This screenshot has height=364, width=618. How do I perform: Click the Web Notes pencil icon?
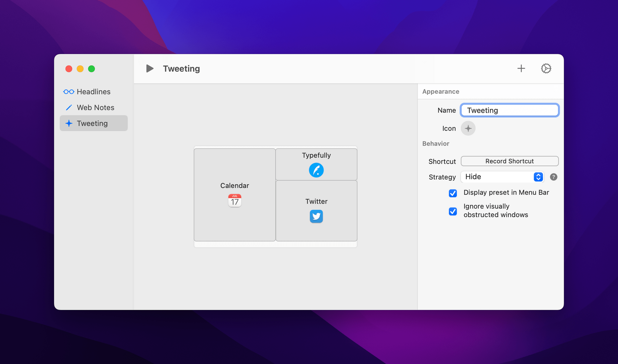tap(69, 108)
